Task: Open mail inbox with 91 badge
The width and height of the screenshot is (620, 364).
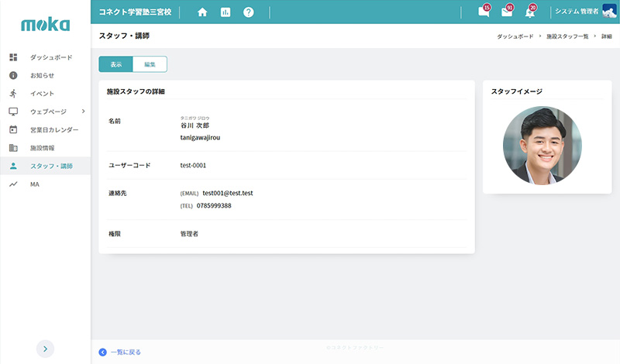Action: [507, 12]
